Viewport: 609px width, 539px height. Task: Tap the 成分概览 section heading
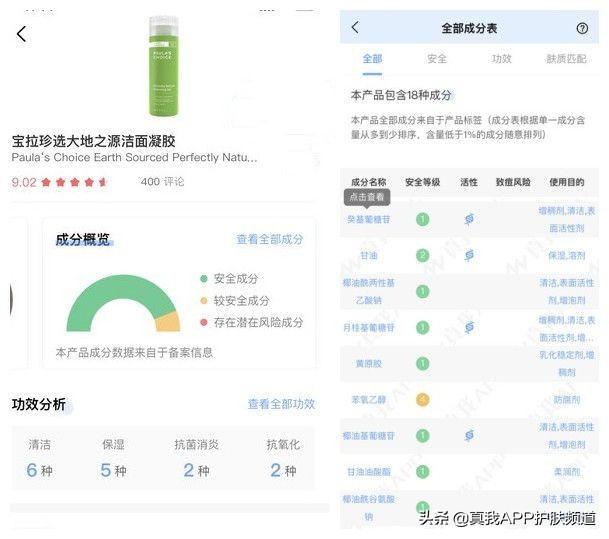83,239
